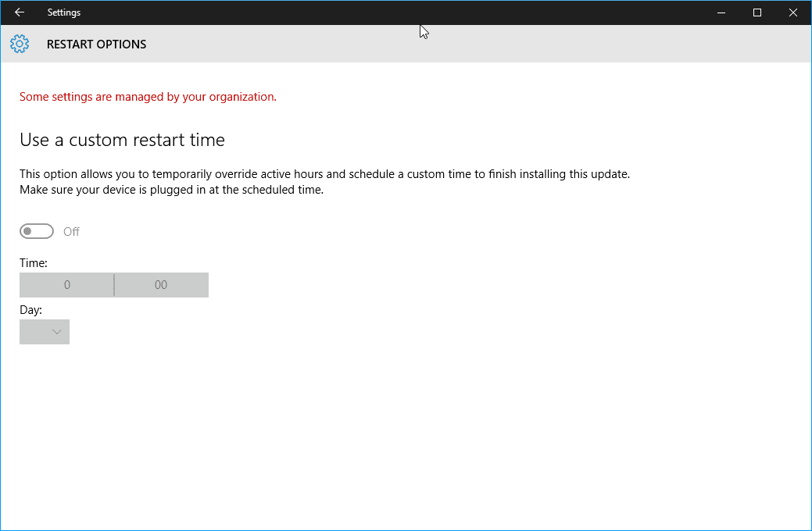
Task: Click 'Some settings are managed by your organization.' text
Action: pyautogui.click(x=148, y=97)
